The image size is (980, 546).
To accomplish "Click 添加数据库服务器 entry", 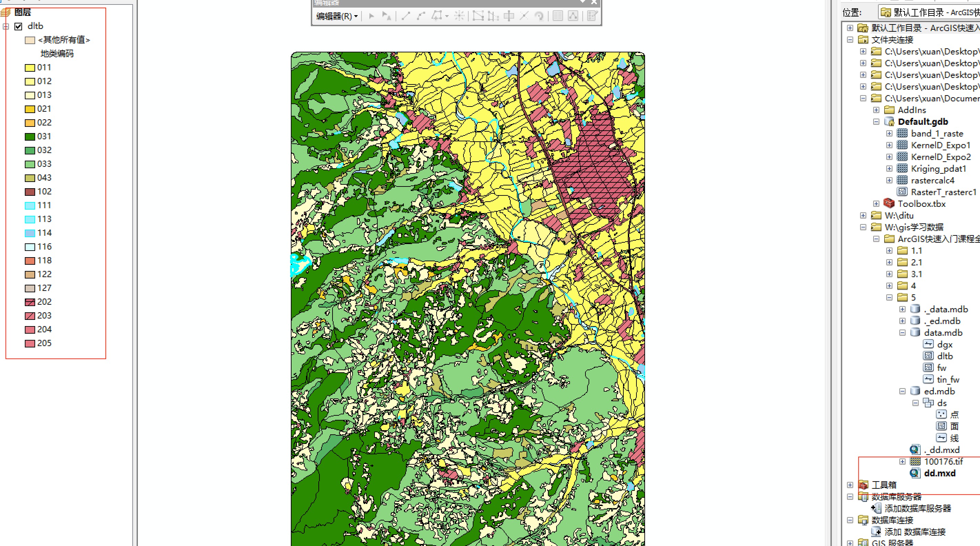I will [x=917, y=508].
